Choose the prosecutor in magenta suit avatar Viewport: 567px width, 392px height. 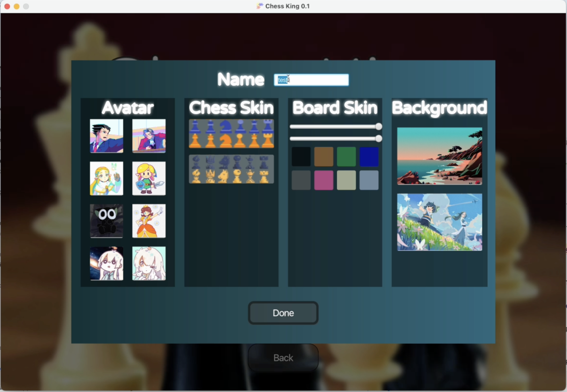click(149, 136)
